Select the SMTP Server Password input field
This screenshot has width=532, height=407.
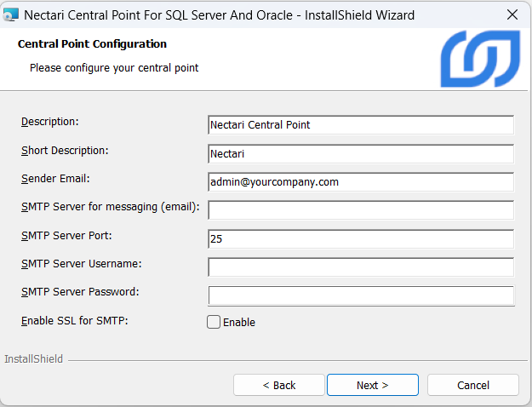(x=360, y=295)
